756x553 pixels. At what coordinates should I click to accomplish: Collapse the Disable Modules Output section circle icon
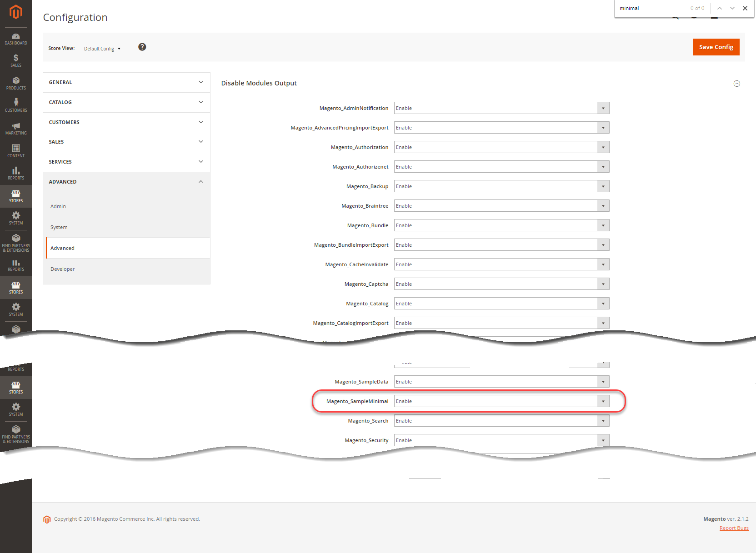coord(737,84)
